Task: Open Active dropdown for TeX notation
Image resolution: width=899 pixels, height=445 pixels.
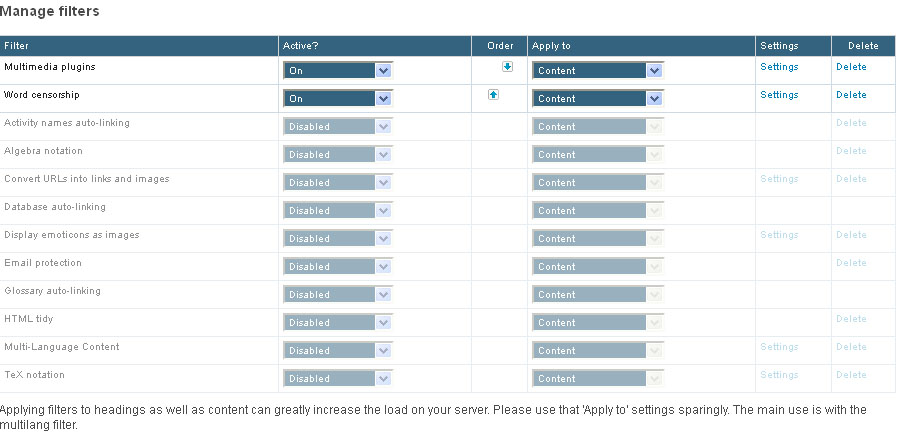Action: [338, 378]
